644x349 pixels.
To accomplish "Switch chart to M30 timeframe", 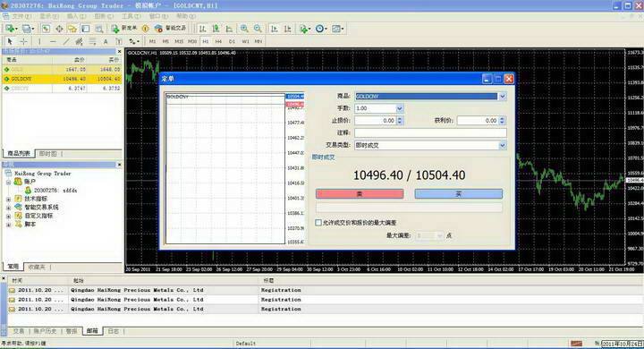I will click(x=192, y=41).
